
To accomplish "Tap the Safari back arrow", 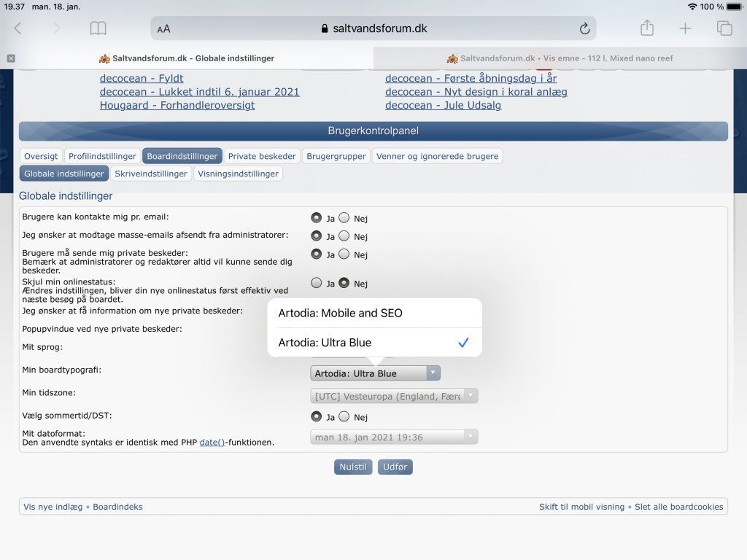I will [x=18, y=28].
